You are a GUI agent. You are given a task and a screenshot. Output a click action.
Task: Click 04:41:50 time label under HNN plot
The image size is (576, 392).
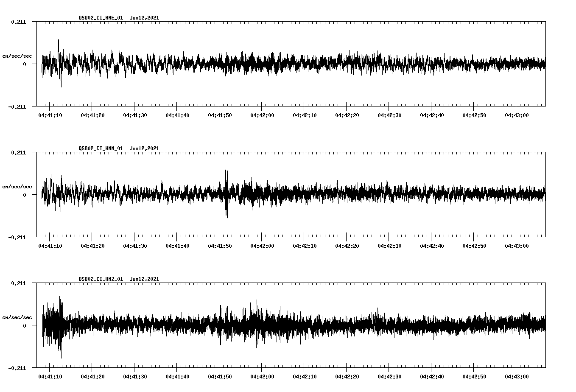(x=220, y=246)
